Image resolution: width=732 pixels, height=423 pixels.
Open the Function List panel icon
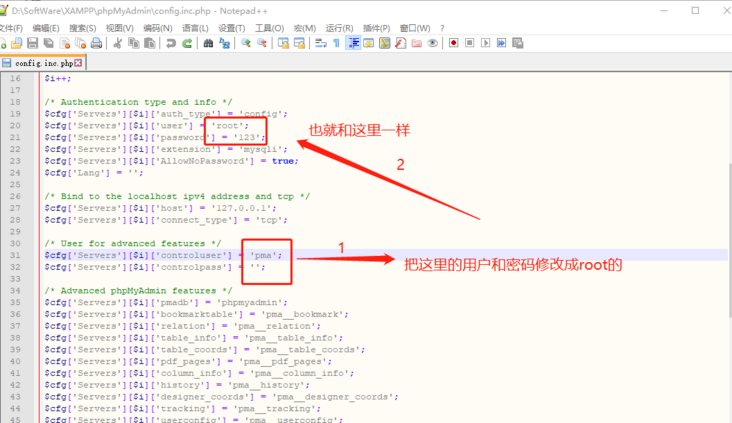tap(401, 43)
